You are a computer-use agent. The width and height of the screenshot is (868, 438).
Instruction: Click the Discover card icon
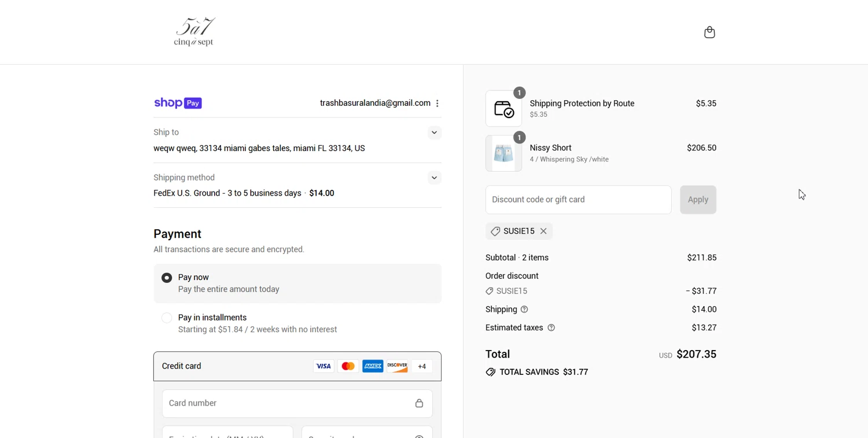pyautogui.click(x=398, y=366)
